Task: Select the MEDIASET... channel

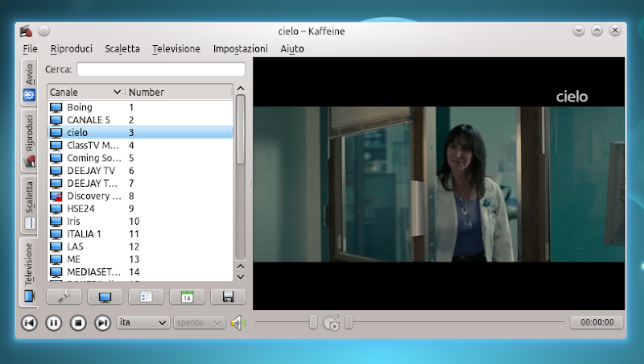Action: click(x=140, y=272)
